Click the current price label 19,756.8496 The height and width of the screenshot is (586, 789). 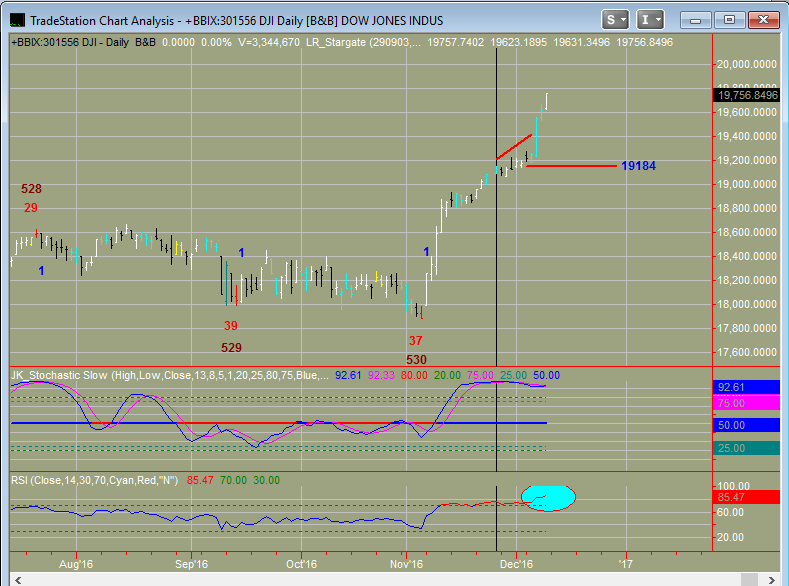[x=747, y=95]
